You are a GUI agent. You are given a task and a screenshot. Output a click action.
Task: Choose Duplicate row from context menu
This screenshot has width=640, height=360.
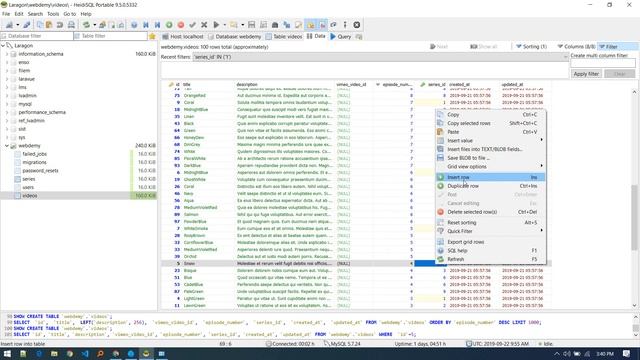coord(490,186)
